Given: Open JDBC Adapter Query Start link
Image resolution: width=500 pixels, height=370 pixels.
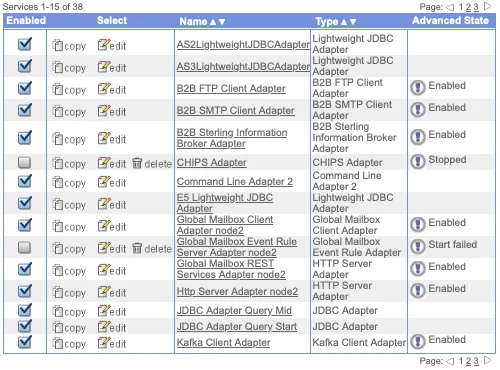Looking at the screenshot, I should 237,327.
